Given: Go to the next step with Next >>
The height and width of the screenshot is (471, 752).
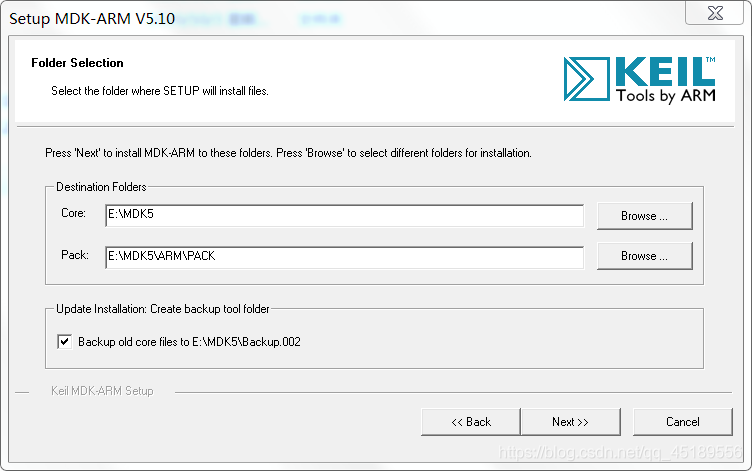Looking at the screenshot, I should coord(570,422).
